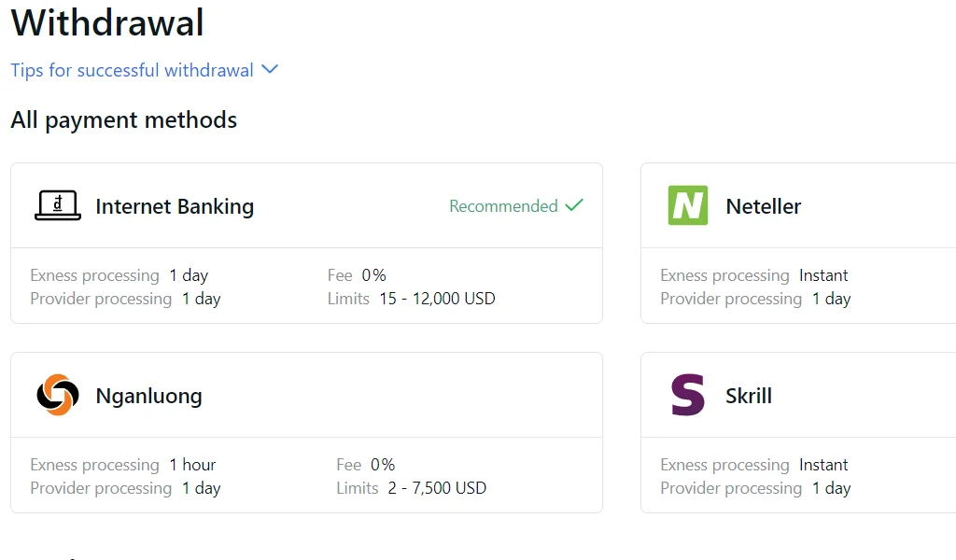
Task: Expand the "Tips for successful withdrawal" section
Action: (131, 70)
